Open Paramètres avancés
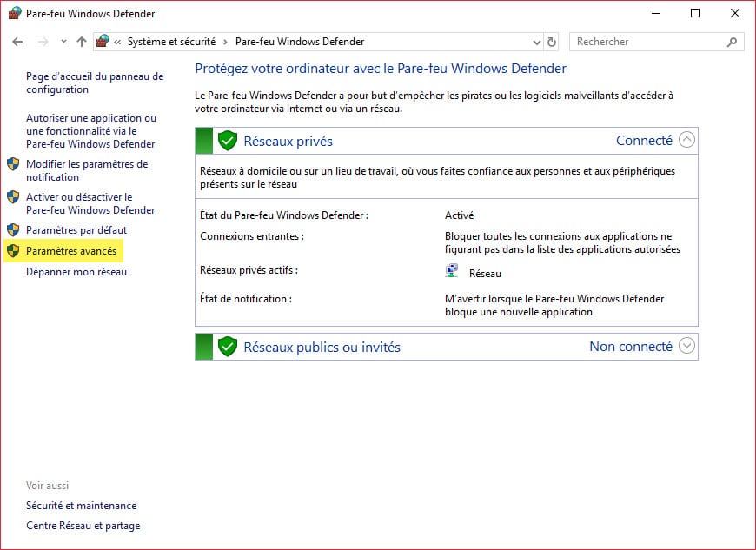 71,250
